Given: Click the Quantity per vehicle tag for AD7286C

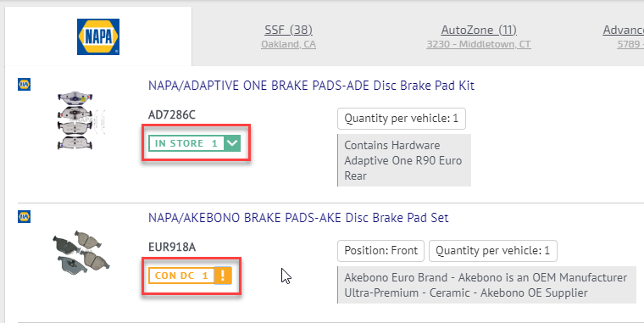Looking at the screenshot, I should click(x=402, y=119).
